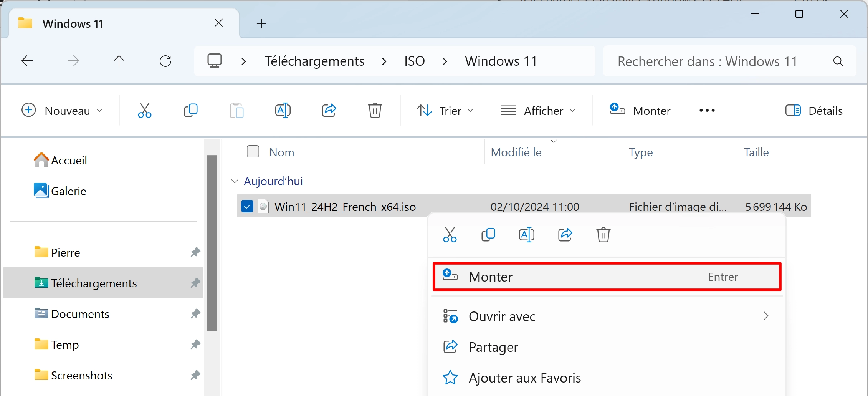Select Win11_24H2_French_x64.iso file name
This screenshot has height=396, width=868.
click(x=345, y=207)
